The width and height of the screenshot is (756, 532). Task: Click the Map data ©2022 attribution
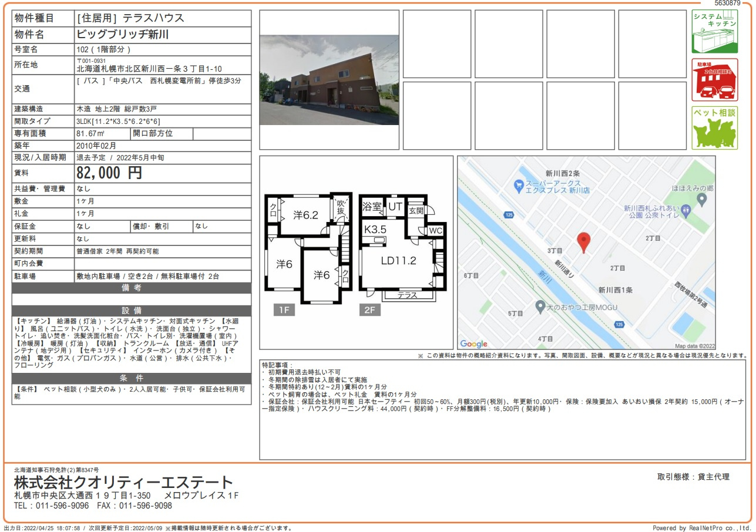tap(695, 346)
